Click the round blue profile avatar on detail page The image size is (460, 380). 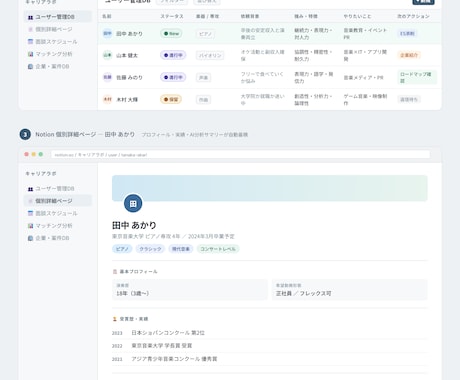133,203
